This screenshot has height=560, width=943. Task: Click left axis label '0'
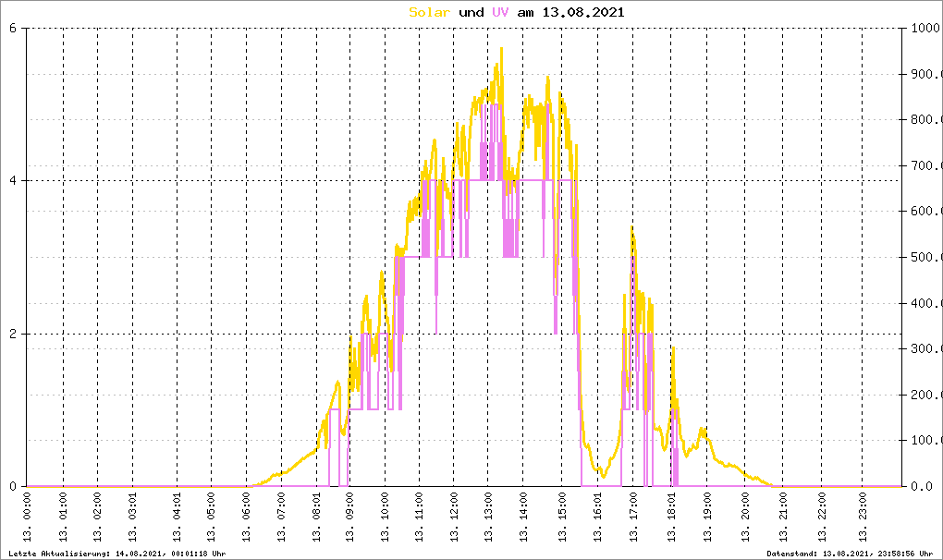click(x=13, y=487)
